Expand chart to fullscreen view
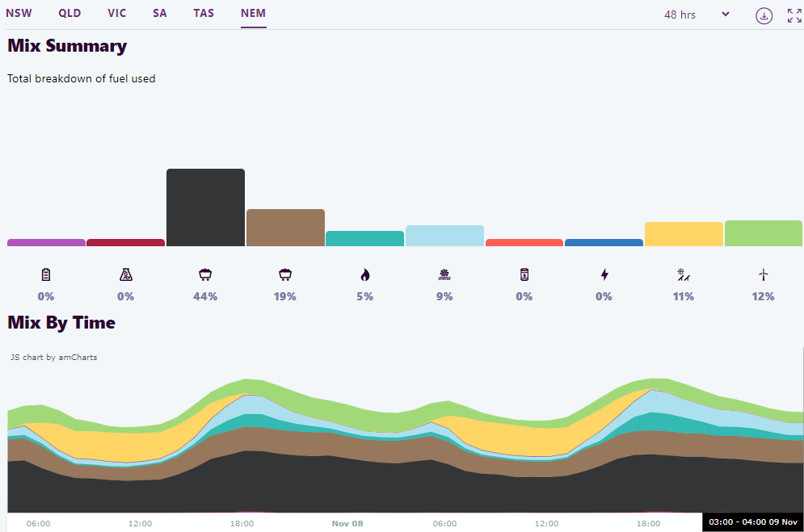Image resolution: width=804 pixels, height=532 pixels. [794, 15]
